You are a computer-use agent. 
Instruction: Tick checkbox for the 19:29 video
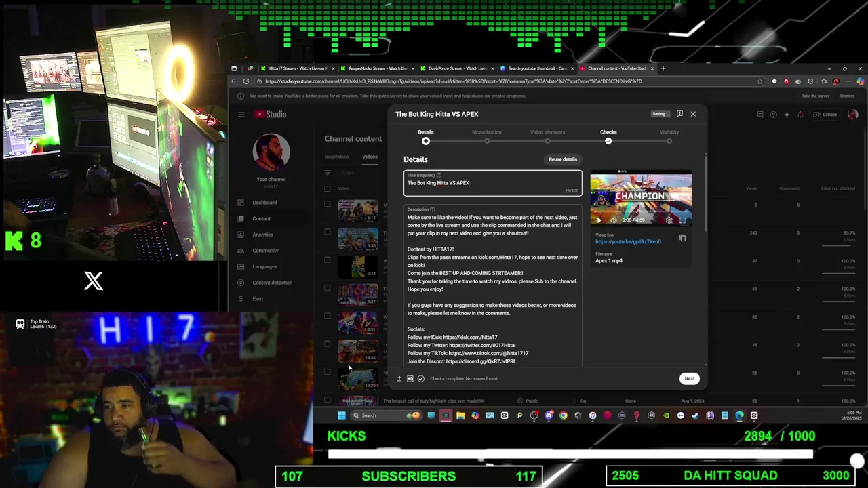(328, 372)
